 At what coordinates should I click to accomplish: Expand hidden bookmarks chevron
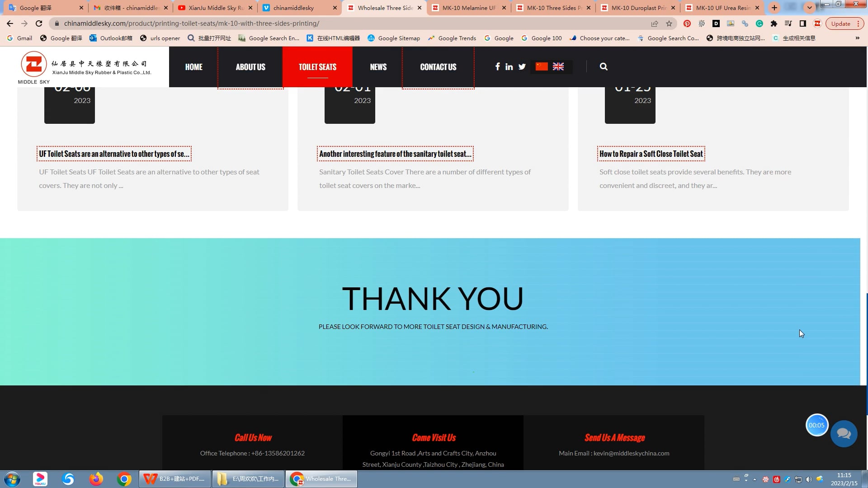click(x=857, y=38)
